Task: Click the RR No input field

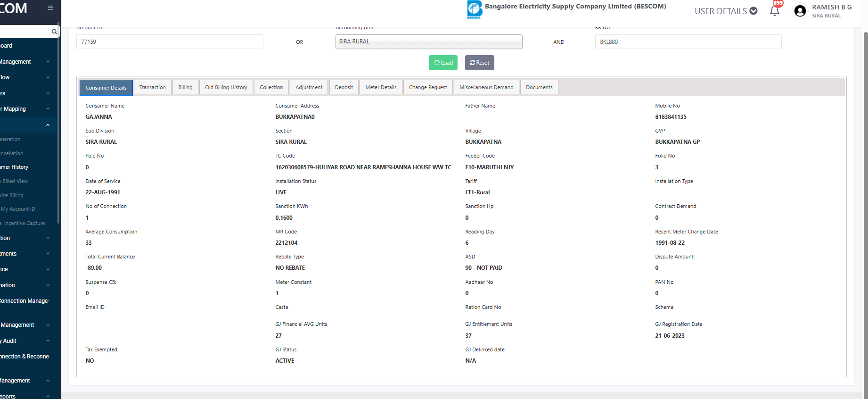Action: (x=688, y=42)
